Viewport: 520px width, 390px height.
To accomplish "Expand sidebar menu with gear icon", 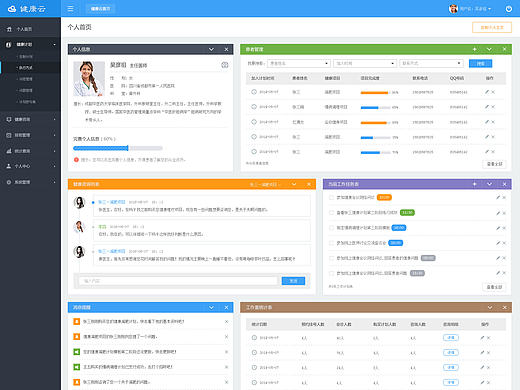I will click(30, 182).
